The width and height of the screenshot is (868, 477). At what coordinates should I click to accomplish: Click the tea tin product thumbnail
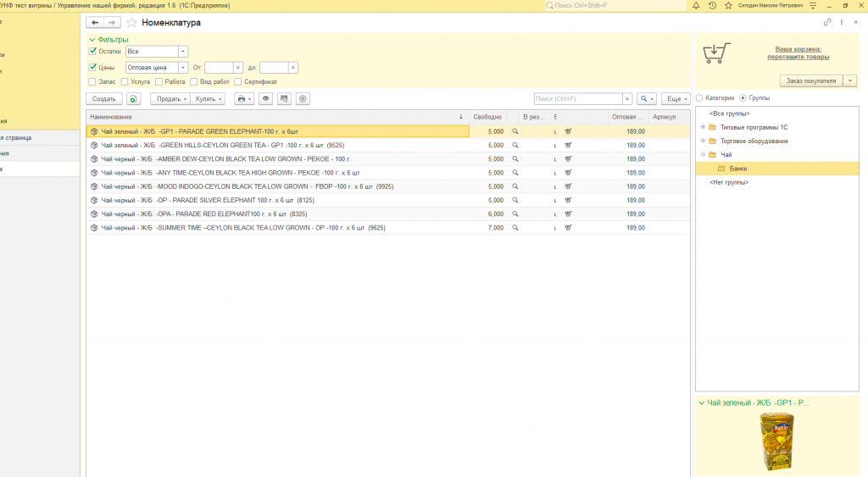pyautogui.click(x=776, y=441)
